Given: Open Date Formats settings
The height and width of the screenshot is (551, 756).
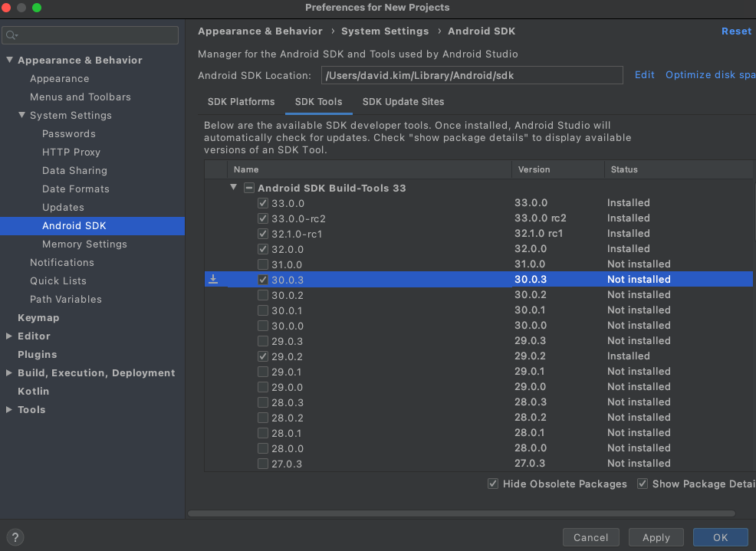Looking at the screenshot, I should click(x=75, y=189).
